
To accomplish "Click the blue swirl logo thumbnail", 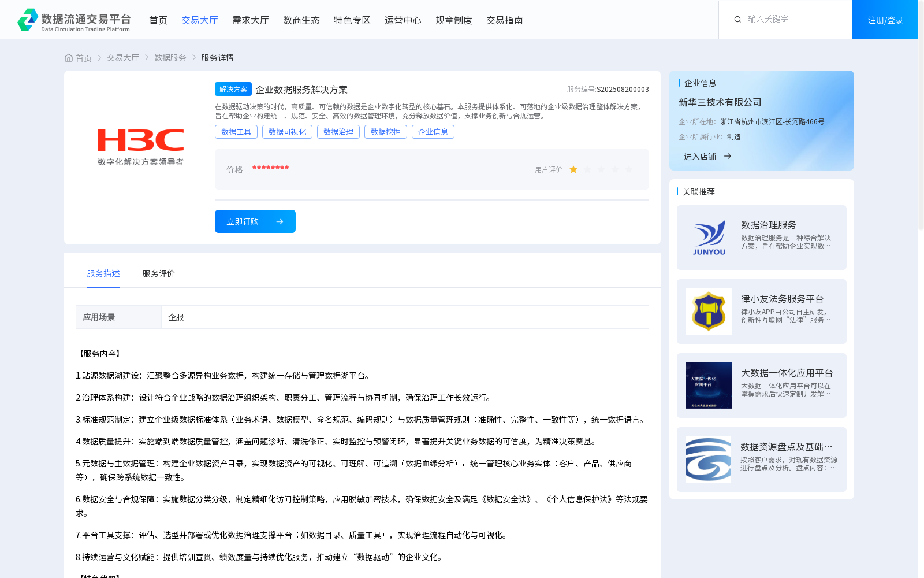I will [x=709, y=460].
